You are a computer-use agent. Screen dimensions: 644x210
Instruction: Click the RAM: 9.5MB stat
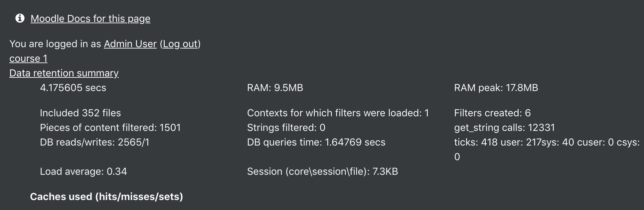pyautogui.click(x=275, y=88)
